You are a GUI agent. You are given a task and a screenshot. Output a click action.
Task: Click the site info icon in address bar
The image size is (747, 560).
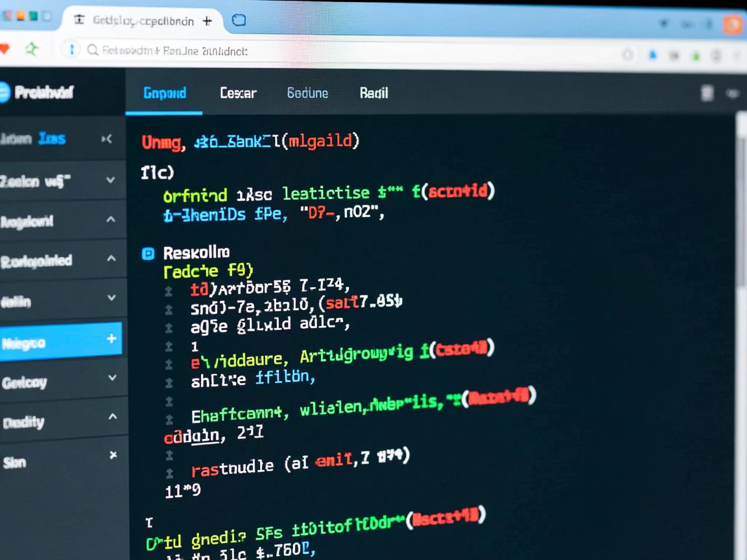pos(71,50)
